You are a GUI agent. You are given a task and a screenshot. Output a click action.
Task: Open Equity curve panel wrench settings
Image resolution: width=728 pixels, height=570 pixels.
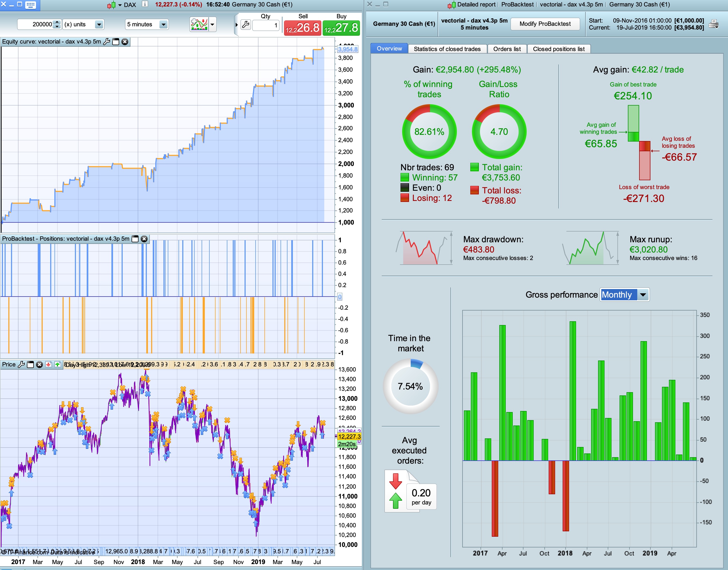pos(107,42)
